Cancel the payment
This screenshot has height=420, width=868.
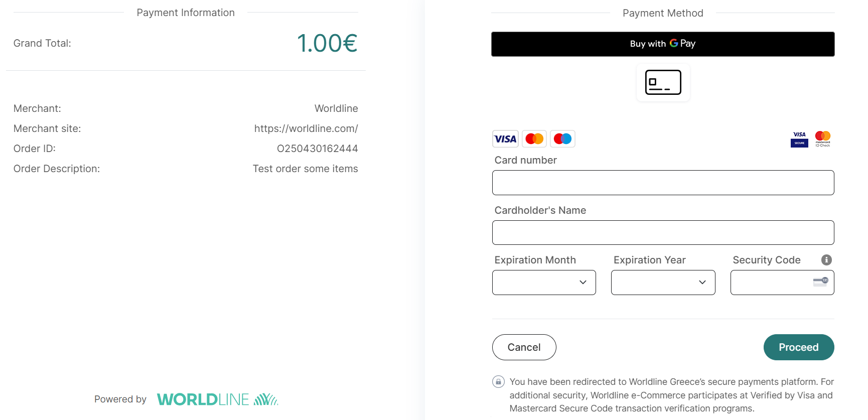[524, 347]
